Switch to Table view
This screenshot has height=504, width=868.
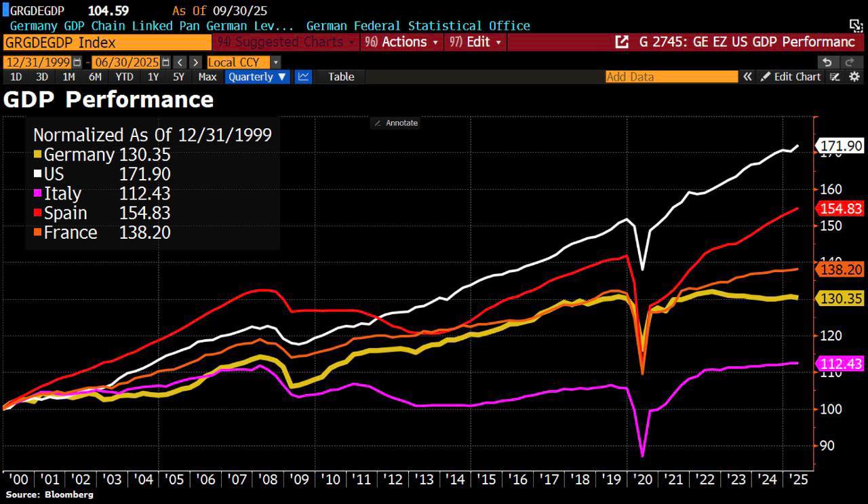[341, 77]
